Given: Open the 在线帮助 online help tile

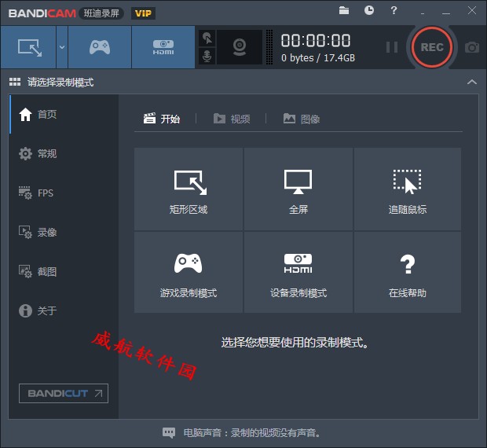Looking at the screenshot, I should (408, 272).
